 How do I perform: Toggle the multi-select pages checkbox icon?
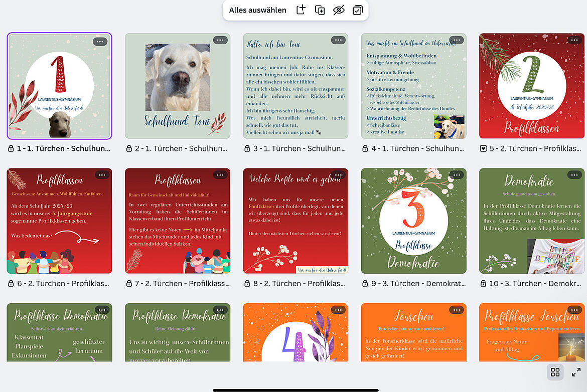(357, 10)
